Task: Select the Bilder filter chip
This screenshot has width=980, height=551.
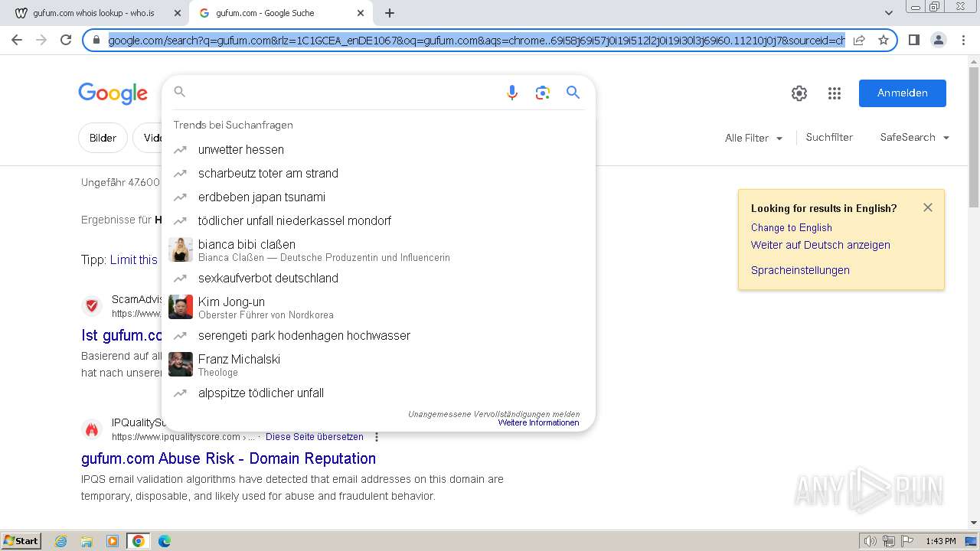Action: coord(103,138)
